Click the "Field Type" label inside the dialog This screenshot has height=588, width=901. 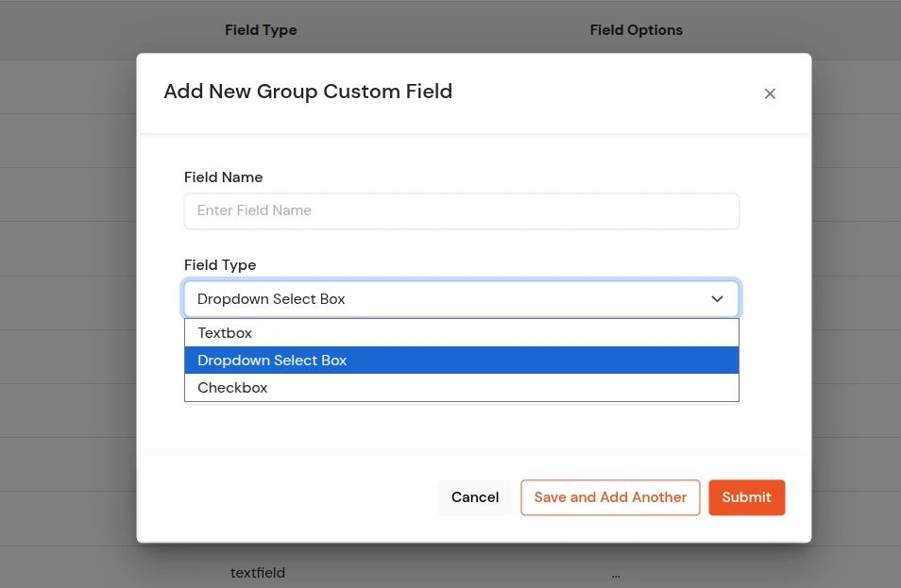[220, 265]
